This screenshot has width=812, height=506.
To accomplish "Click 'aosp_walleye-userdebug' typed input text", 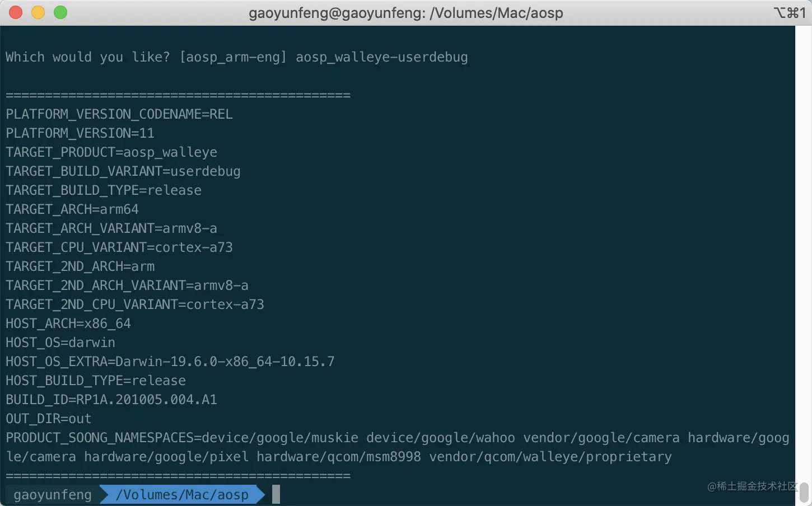I will [382, 57].
